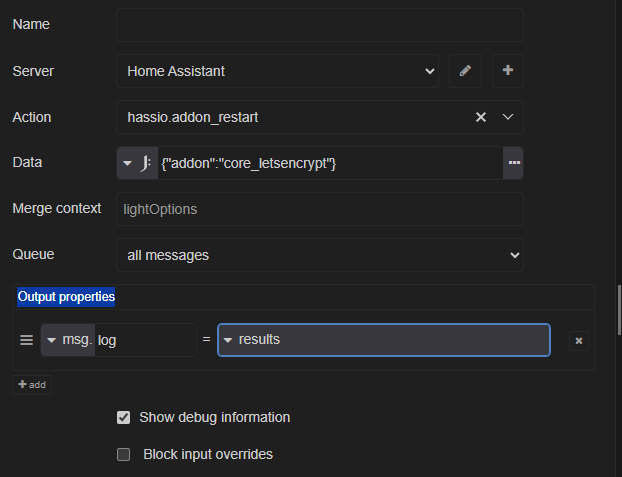Click the Data JSON addon field
622x477 pixels.
[x=328, y=162]
